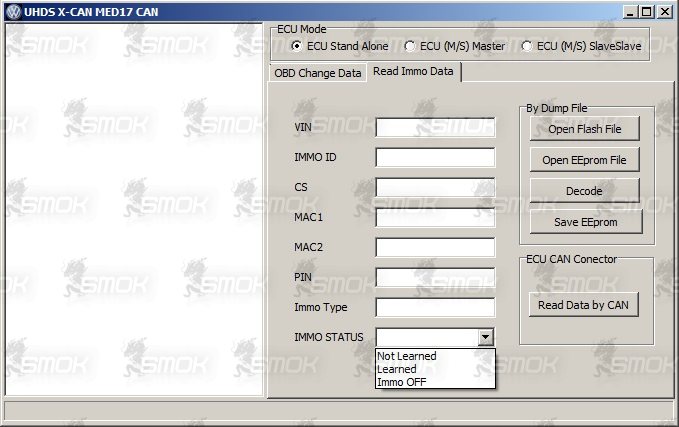Screen dimensions: 679x427
Task: Click the MAC2 input field
Action: [435, 247]
